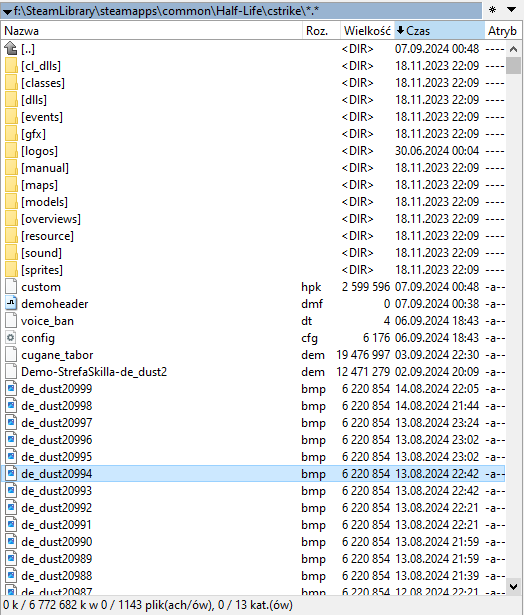Click the scrollbar down arrow

(x=513, y=586)
